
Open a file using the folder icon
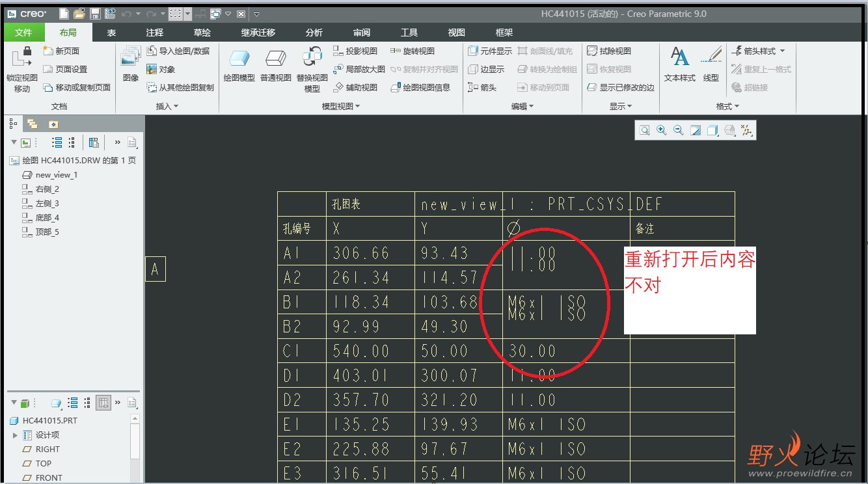(x=79, y=14)
